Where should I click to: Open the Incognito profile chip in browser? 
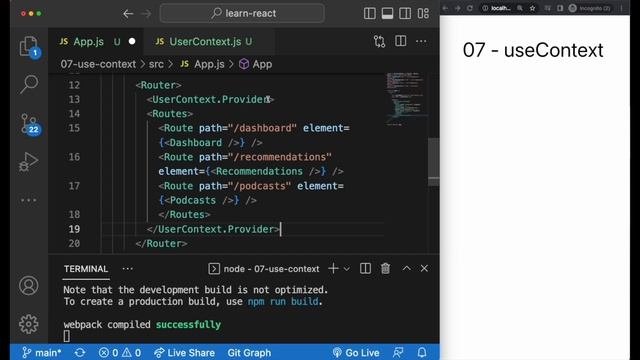(x=591, y=8)
